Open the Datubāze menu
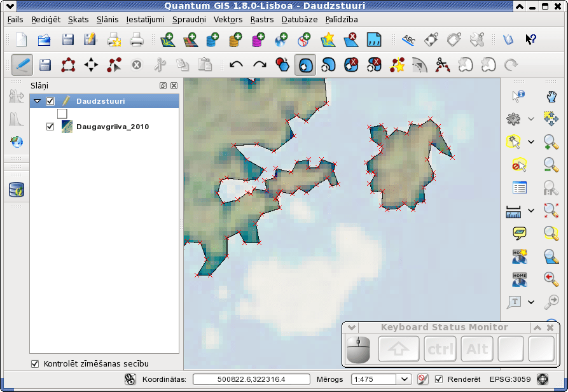Viewport: 568px width, 392px height. [300, 20]
